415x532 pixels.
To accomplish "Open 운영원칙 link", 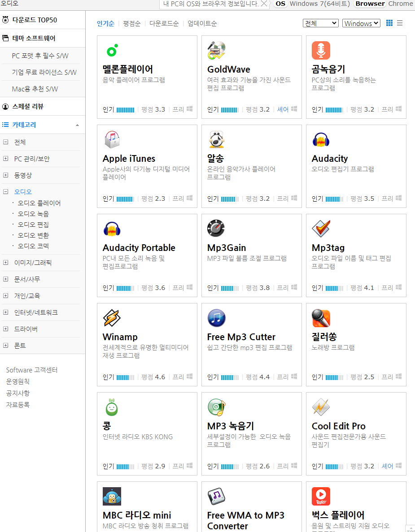I will [17, 381].
